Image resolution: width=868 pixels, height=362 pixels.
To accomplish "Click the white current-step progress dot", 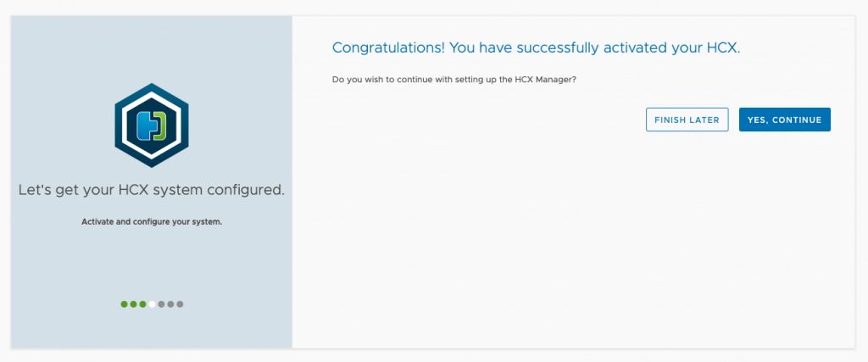I will coord(152,304).
